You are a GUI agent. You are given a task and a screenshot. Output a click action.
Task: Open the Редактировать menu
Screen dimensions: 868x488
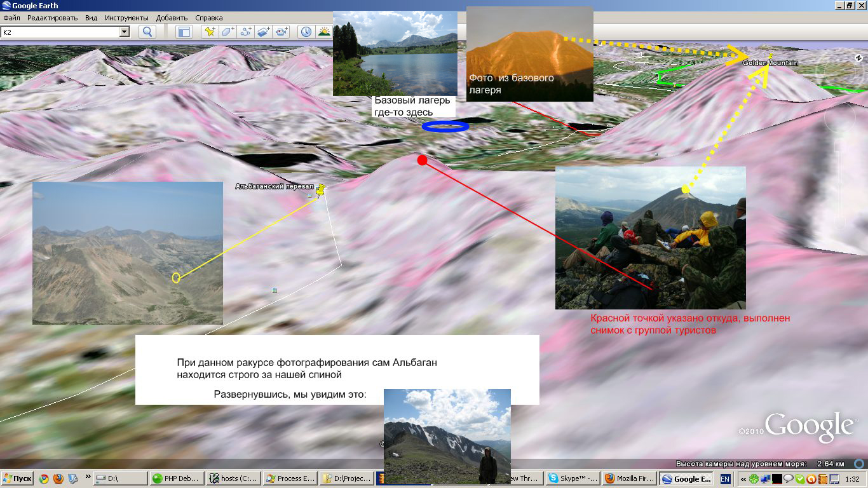click(52, 18)
